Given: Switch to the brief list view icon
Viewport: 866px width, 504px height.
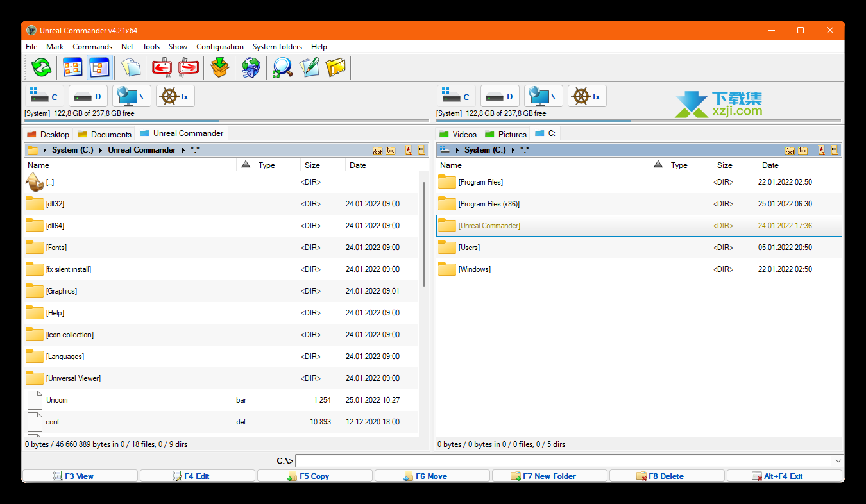Looking at the screenshot, I should pyautogui.click(x=72, y=67).
